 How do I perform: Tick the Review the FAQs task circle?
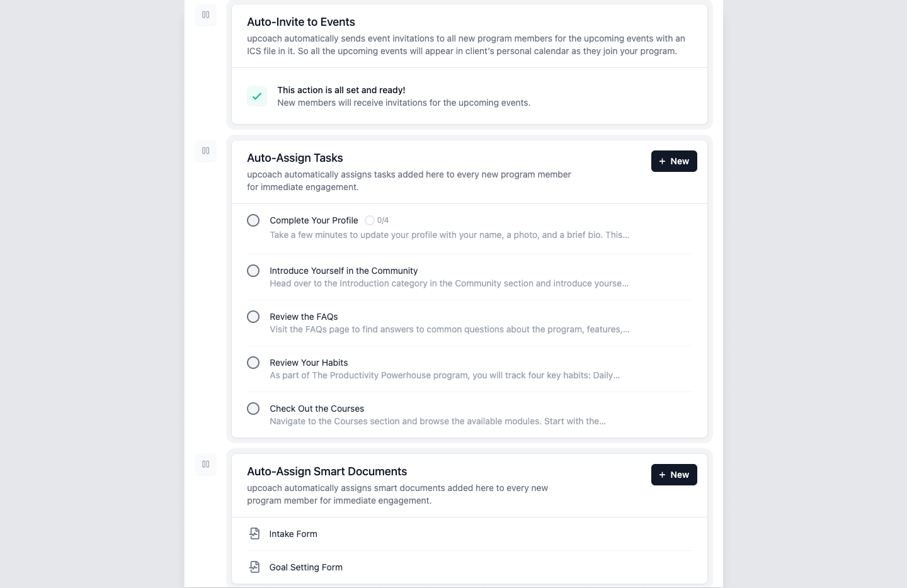253,317
